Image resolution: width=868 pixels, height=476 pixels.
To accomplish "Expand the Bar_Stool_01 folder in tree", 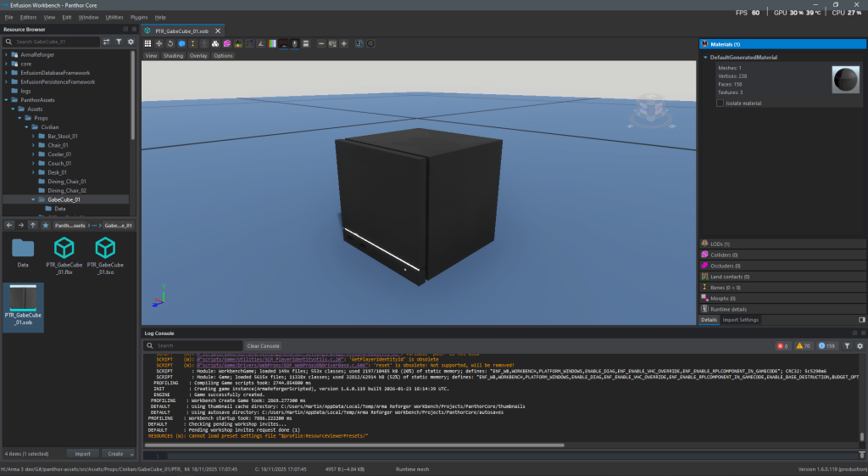I will coord(33,136).
